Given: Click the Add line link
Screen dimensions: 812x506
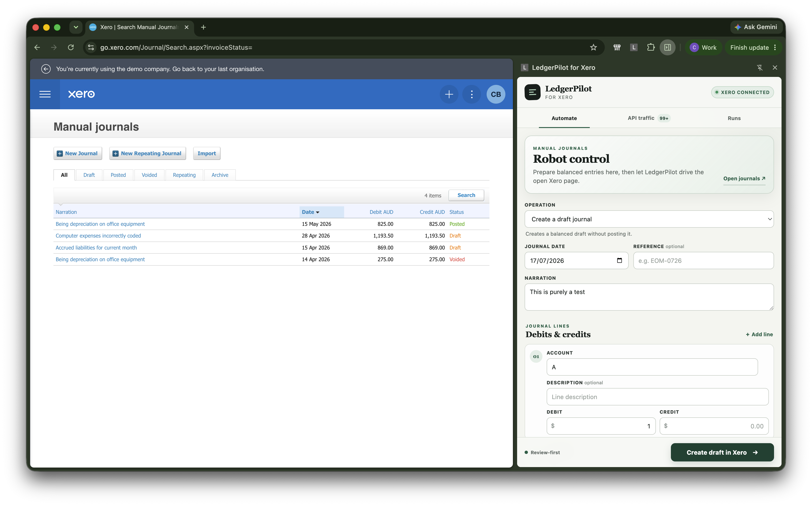Looking at the screenshot, I should [759, 334].
